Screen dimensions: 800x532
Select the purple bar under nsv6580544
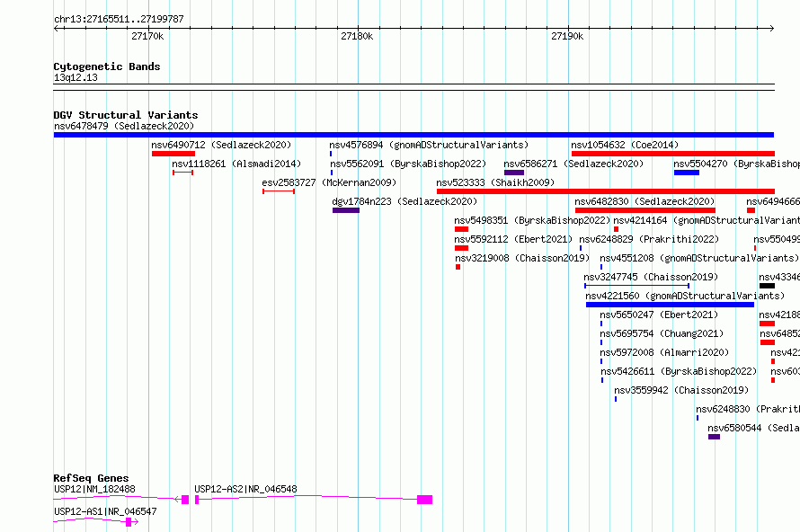[715, 437]
